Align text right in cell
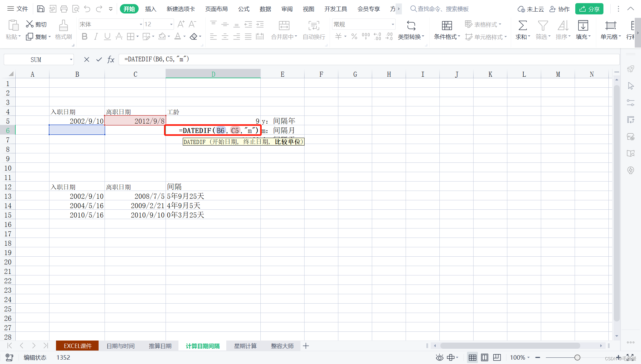This screenshot has height=364, width=641. (237, 37)
